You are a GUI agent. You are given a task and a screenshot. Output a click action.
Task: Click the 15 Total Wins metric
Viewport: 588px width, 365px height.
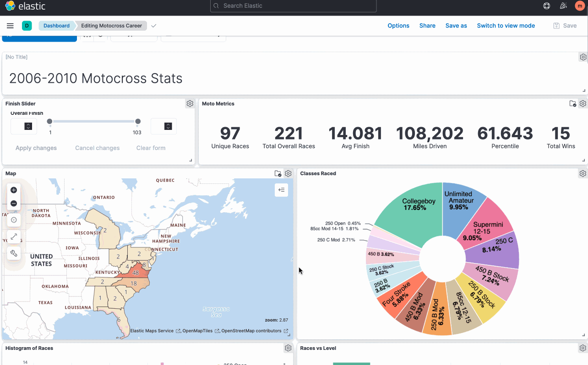[561, 137]
